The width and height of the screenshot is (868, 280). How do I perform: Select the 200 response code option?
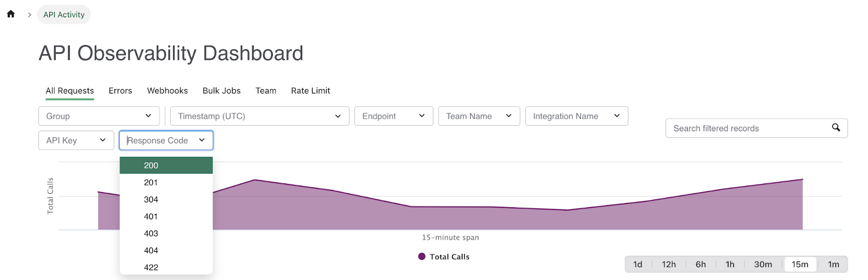(x=151, y=166)
